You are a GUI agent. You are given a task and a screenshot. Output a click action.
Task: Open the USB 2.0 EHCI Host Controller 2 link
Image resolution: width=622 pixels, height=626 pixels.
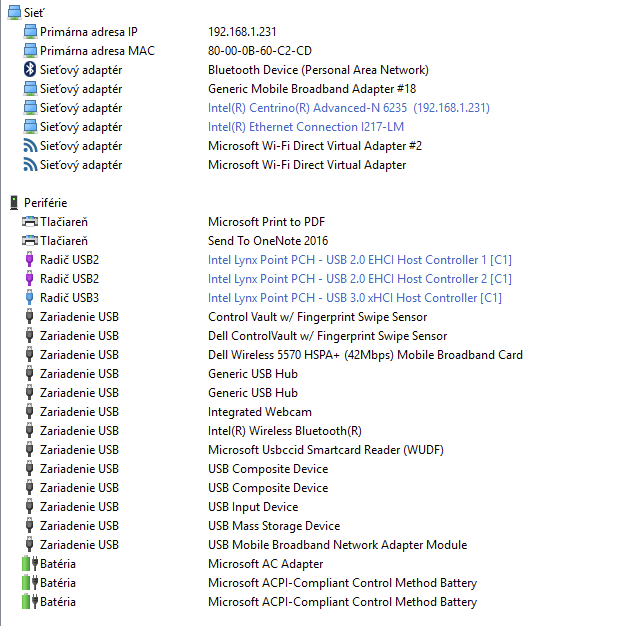pos(360,279)
